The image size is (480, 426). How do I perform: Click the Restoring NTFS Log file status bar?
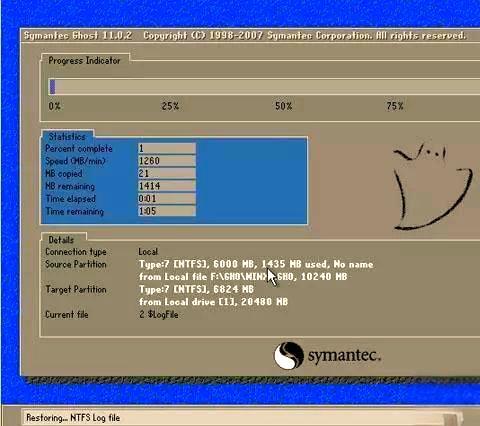click(x=242, y=418)
